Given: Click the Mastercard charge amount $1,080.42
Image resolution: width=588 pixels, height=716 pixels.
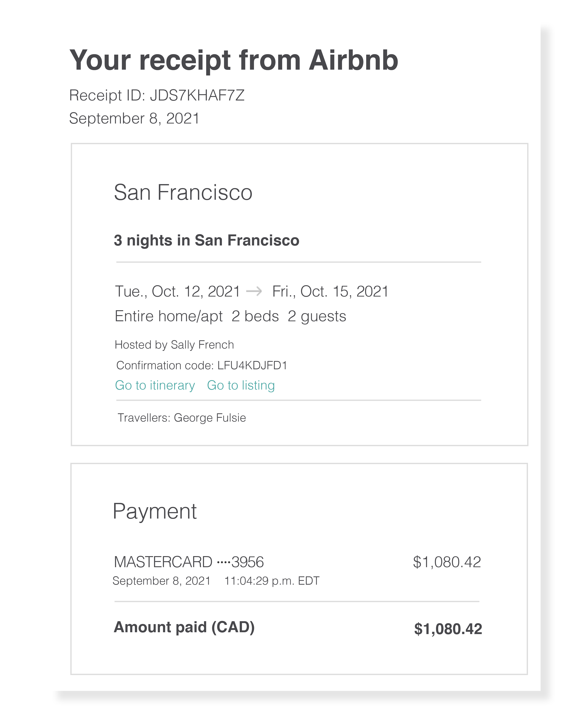Looking at the screenshot, I should coord(447,562).
